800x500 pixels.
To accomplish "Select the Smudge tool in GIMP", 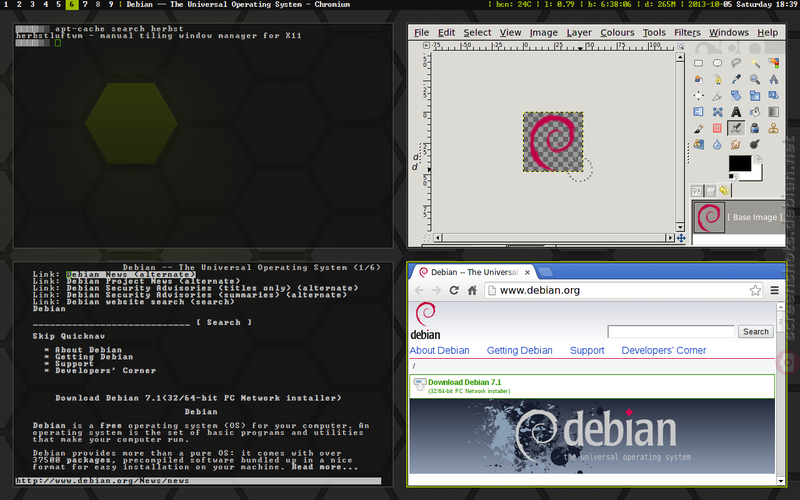I will [736, 144].
